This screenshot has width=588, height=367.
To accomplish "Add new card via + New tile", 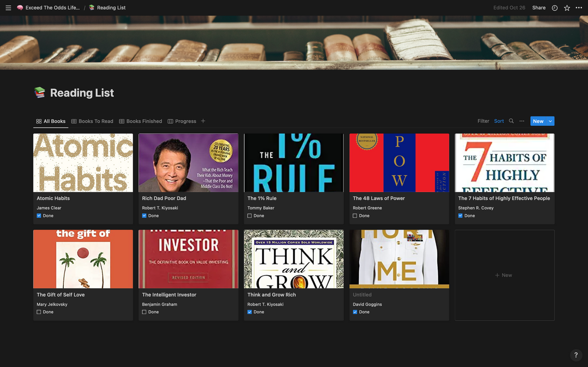I will point(505,275).
